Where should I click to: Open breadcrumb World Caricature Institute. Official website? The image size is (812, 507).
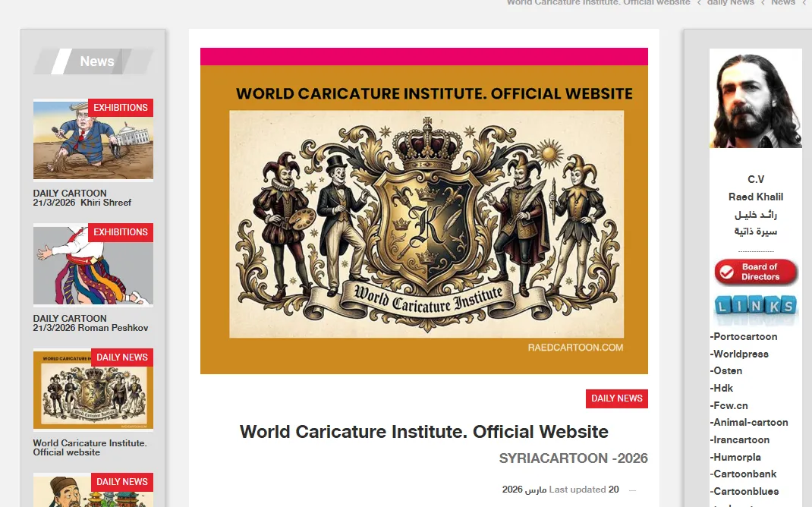click(x=598, y=2)
